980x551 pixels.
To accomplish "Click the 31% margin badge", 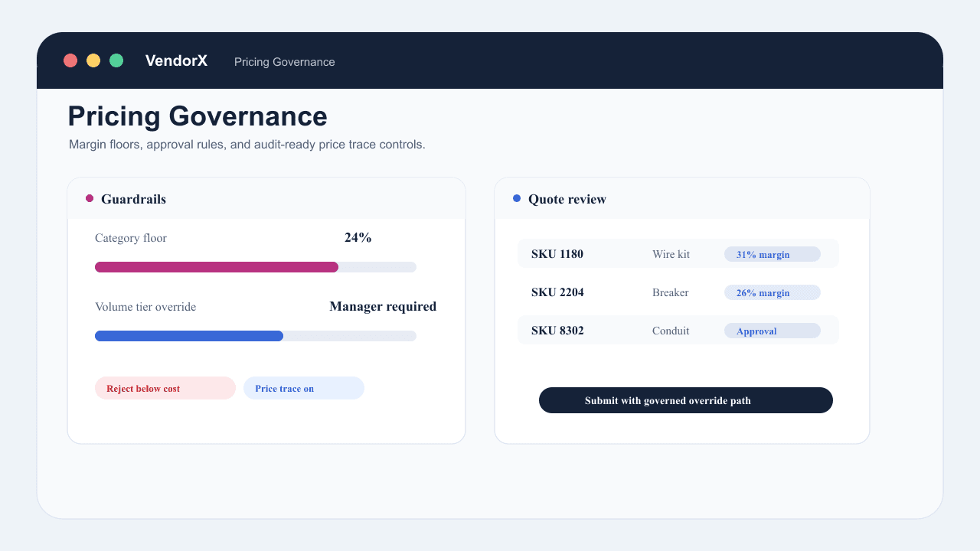I will 773,254.
